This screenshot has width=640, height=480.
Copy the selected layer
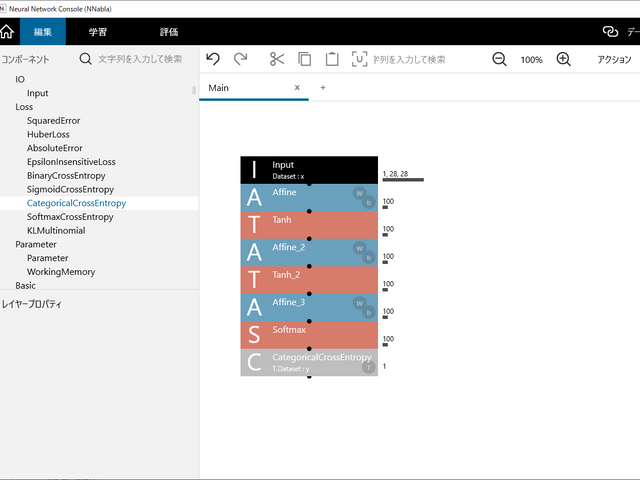pos(305,60)
